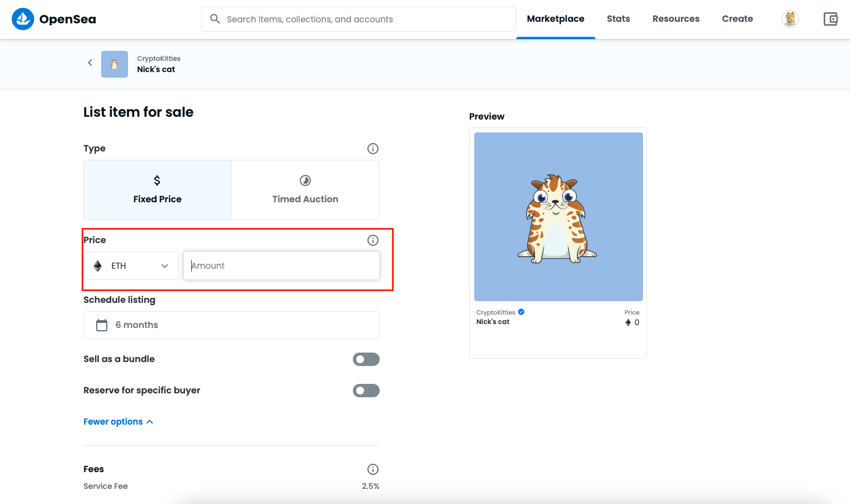Open the Stats menu
Viewport: 850px width, 504px height.
(x=618, y=19)
